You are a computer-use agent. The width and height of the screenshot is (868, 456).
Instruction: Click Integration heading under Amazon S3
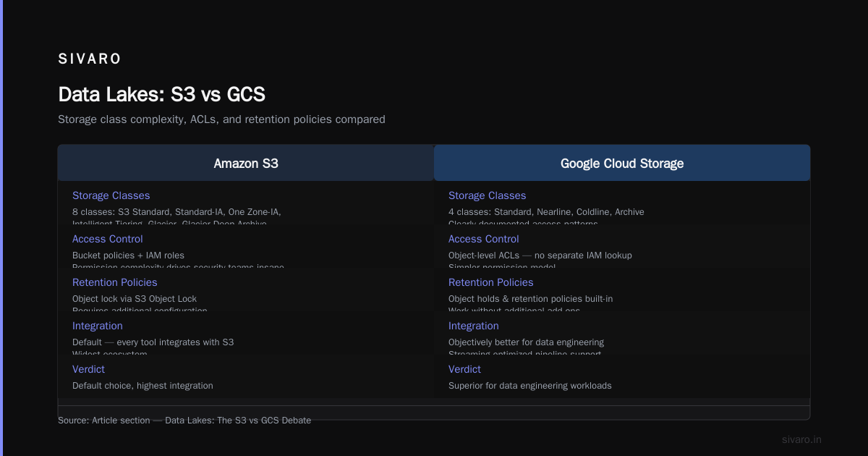click(x=98, y=326)
